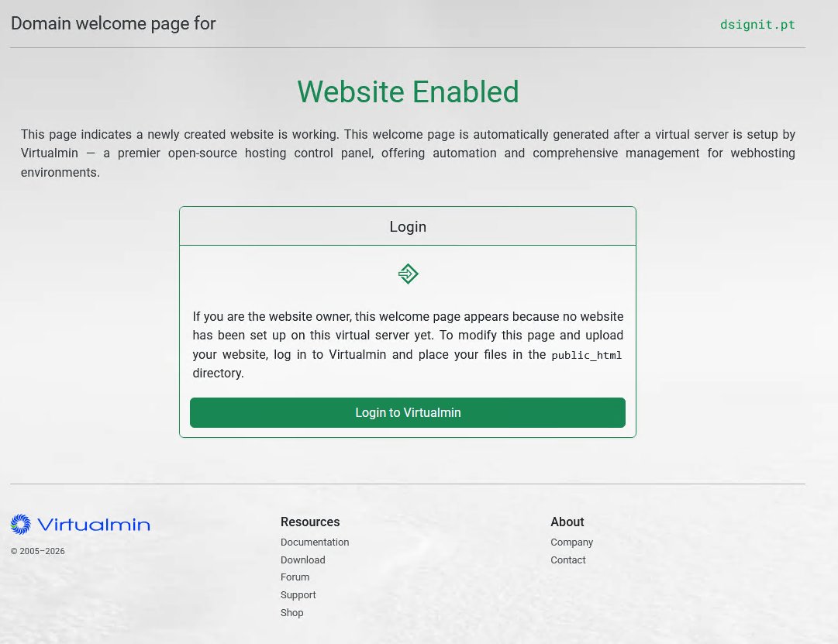Open the Download link
Screen dimensions: 838x644
tap(302, 560)
